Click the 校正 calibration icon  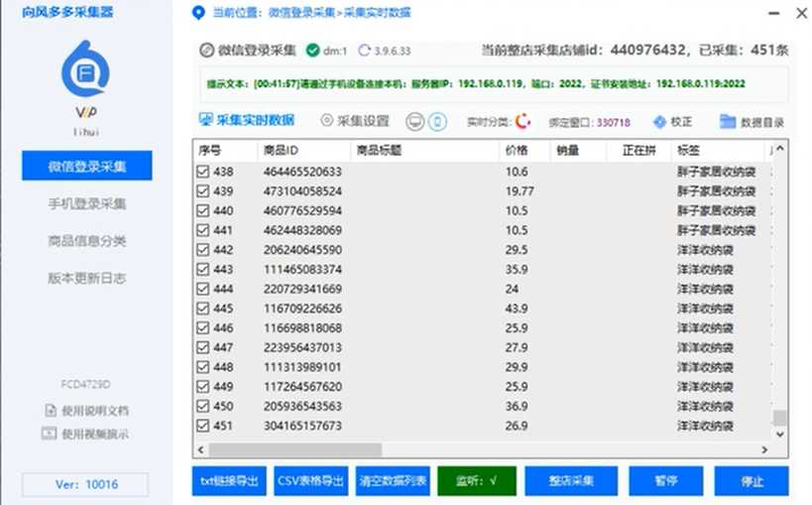point(659,122)
